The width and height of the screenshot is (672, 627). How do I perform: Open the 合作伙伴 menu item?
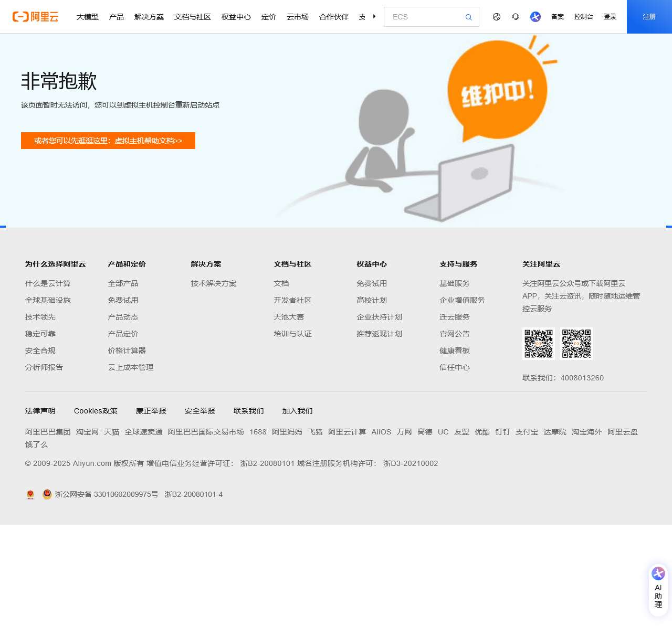click(x=334, y=17)
